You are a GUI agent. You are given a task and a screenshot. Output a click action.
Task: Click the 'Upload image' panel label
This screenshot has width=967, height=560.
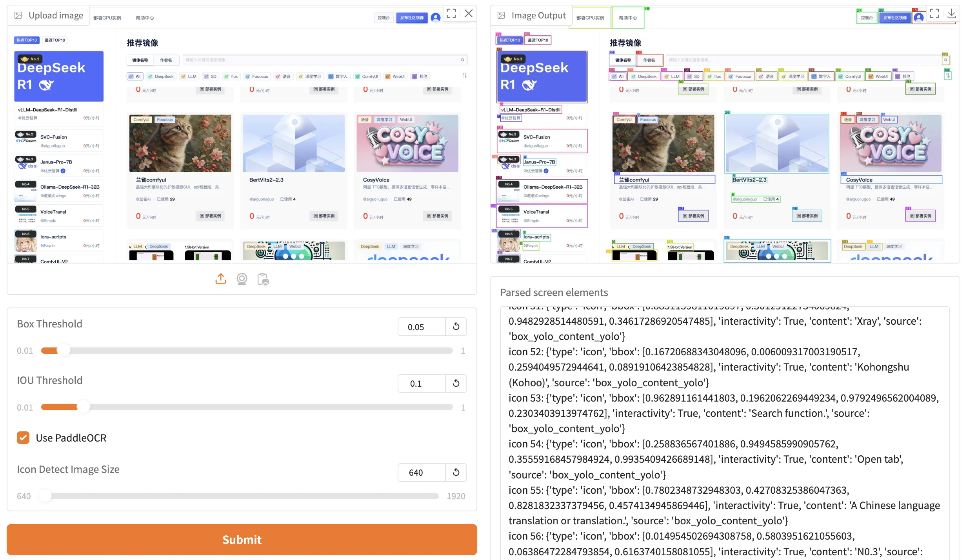(56, 15)
